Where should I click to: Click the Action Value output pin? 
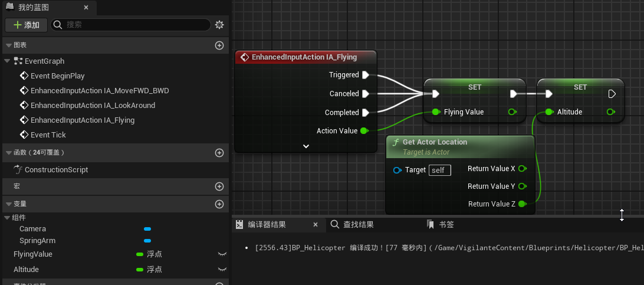pos(364,130)
